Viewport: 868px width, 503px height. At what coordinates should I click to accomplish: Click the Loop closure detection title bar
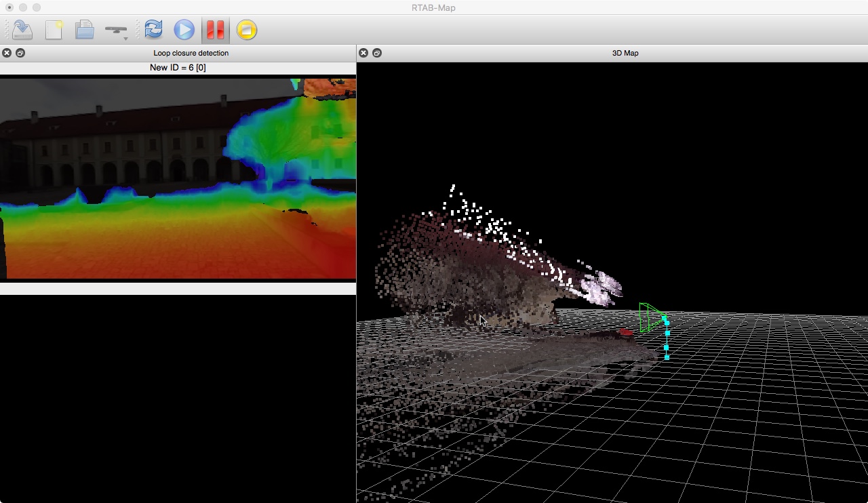191,53
